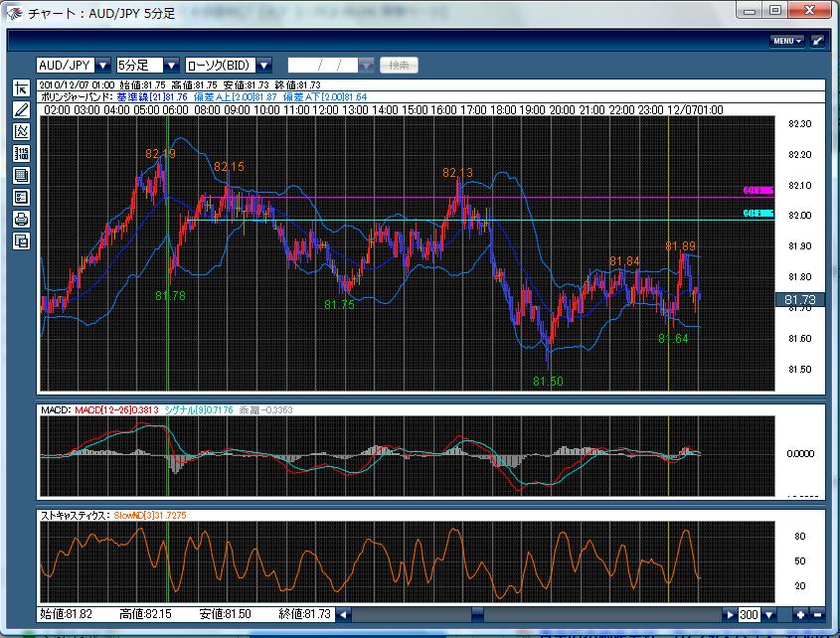Click the magenta horizontal line label
840x638 pixels.
758,190
